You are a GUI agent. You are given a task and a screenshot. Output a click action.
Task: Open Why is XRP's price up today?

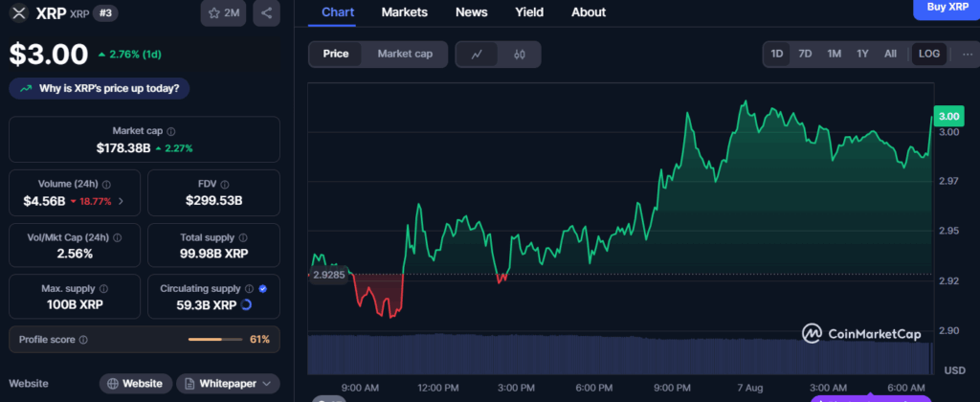click(x=100, y=89)
